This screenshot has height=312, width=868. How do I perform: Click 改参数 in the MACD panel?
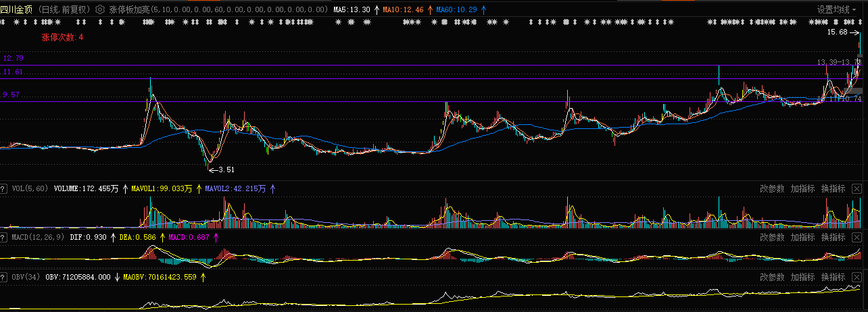click(772, 237)
